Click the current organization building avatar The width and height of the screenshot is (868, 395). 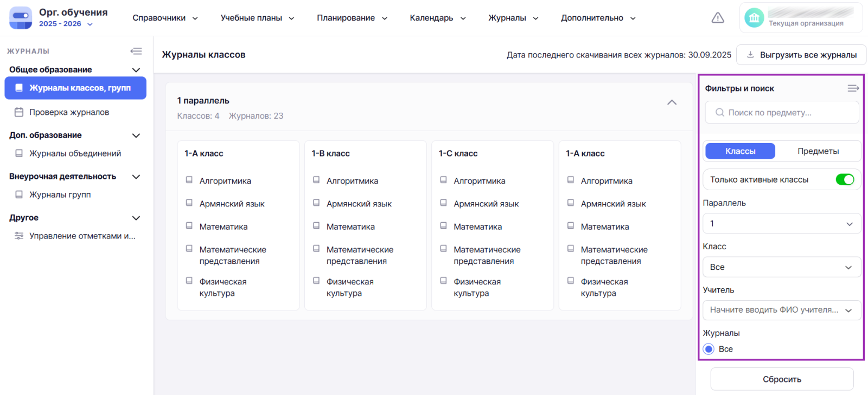click(754, 18)
